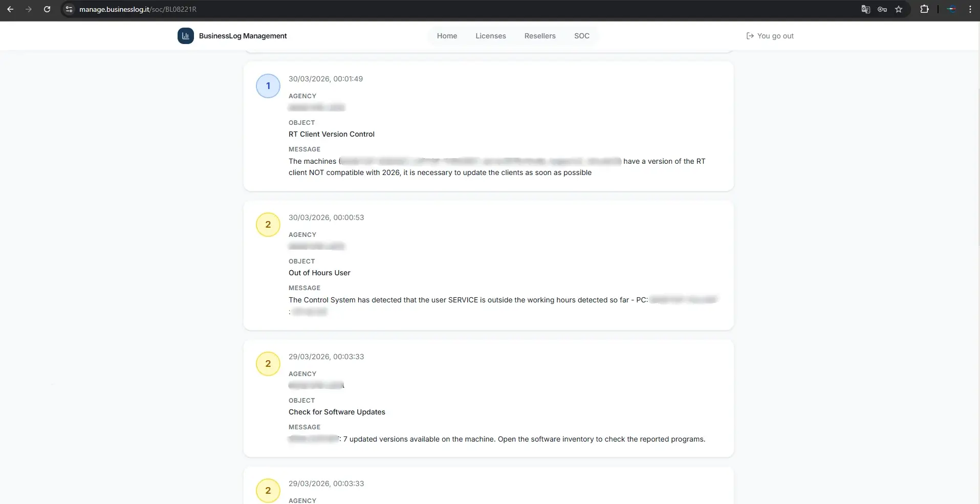Screen dimensions: 980x504
Task: Go to the Home tab
Action: [x=447, y=36]
